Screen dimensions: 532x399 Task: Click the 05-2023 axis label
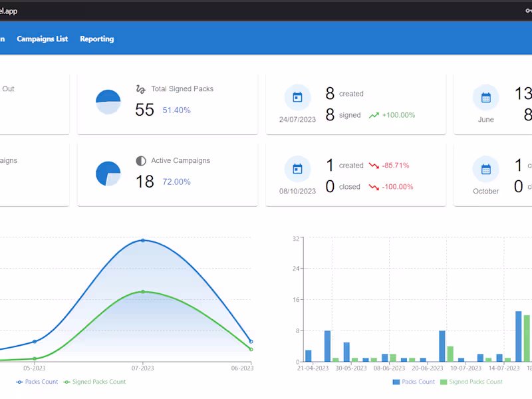click(35, 368)
